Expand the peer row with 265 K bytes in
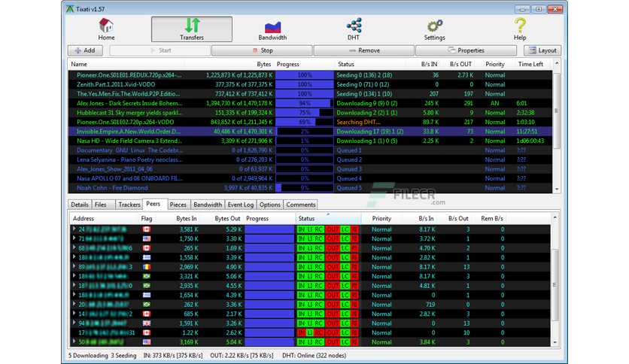 point(74,248)
